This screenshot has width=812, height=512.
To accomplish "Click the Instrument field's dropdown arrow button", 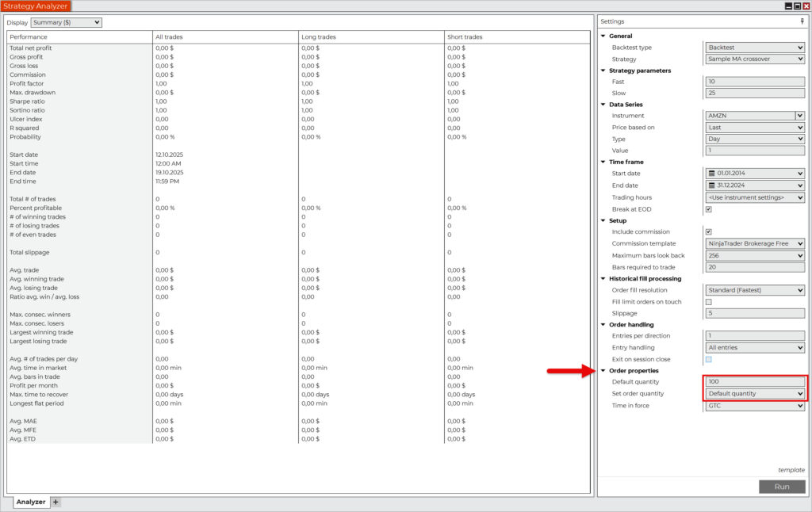I will (800, 116).
